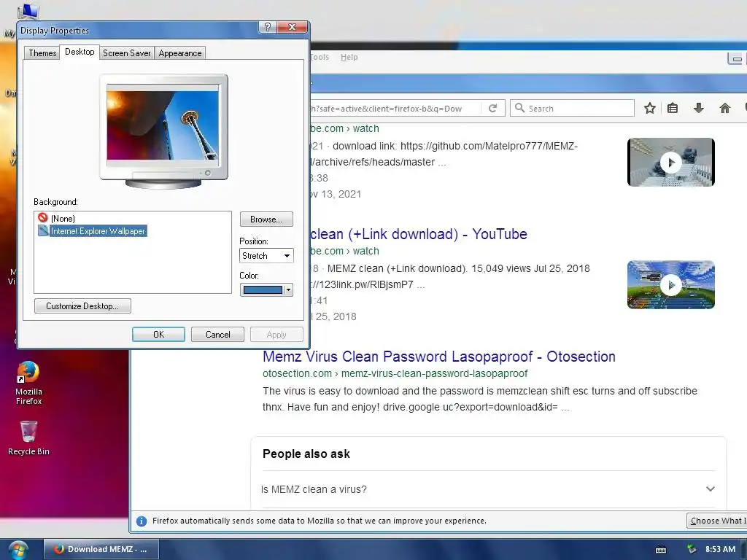Screen dimensions: 747x560
Task: Click Customize Desktop... button
Action: pos(82,306)
